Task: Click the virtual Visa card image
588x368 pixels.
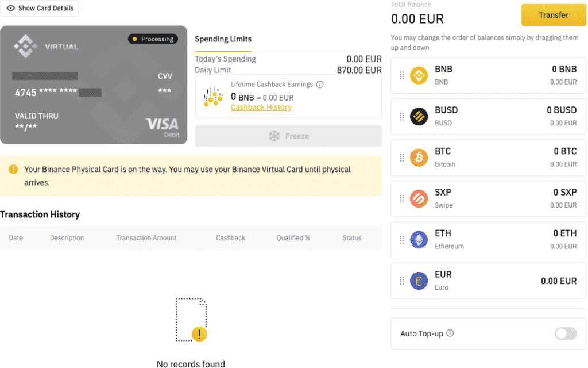Action: pos(94,85)
